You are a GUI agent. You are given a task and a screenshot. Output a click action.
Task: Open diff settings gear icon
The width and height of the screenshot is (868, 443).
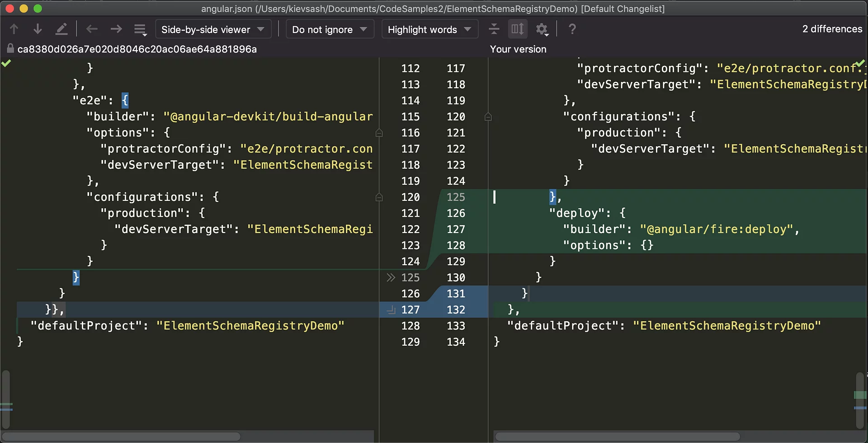coord(542,29)
